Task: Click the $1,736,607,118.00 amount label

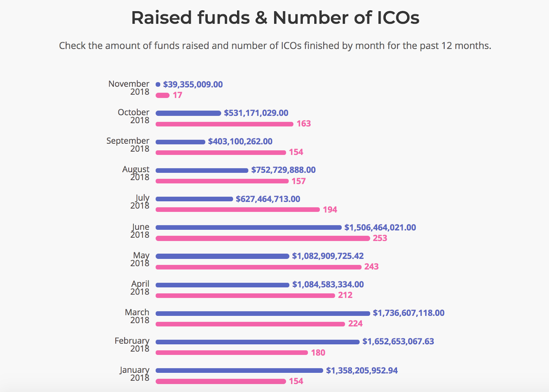Action: click(408, 313)
